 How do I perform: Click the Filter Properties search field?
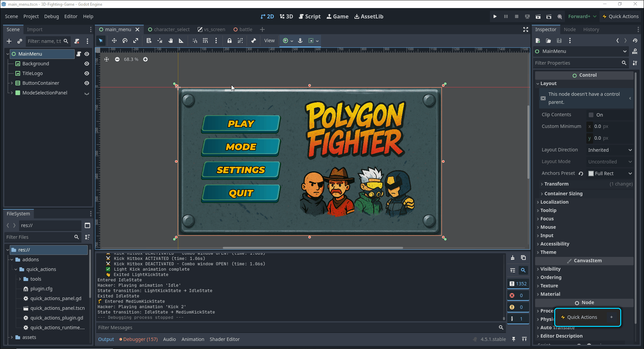point(577,63)
